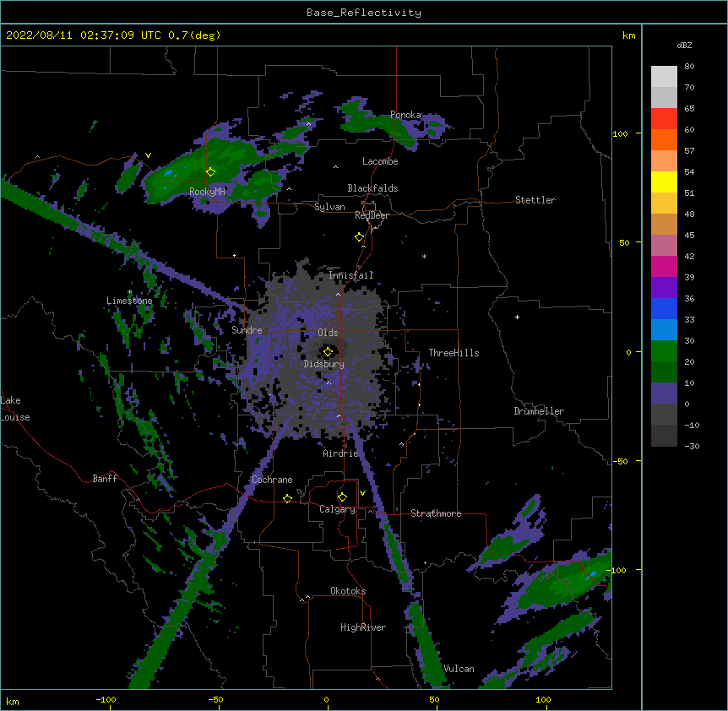Click the -100 tick on the bottom km axis
728x711 pixels.
coord(106,700)
